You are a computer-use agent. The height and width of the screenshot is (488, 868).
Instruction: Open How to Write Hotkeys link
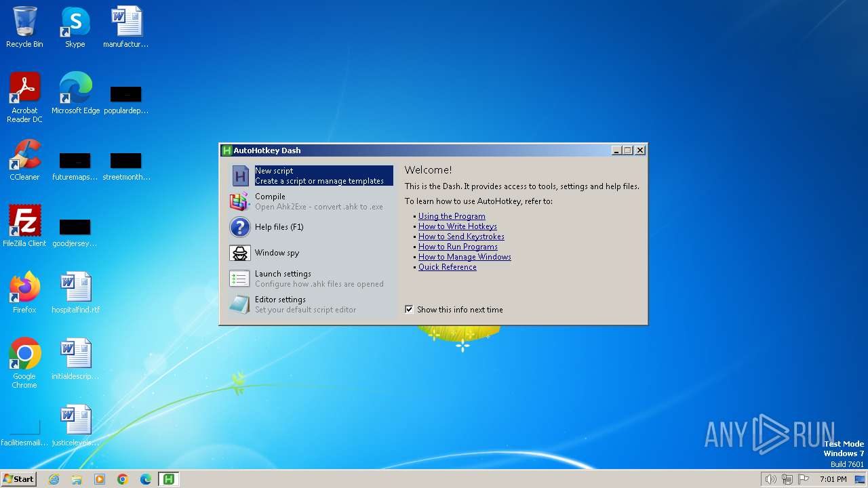[x=458, y=226]
